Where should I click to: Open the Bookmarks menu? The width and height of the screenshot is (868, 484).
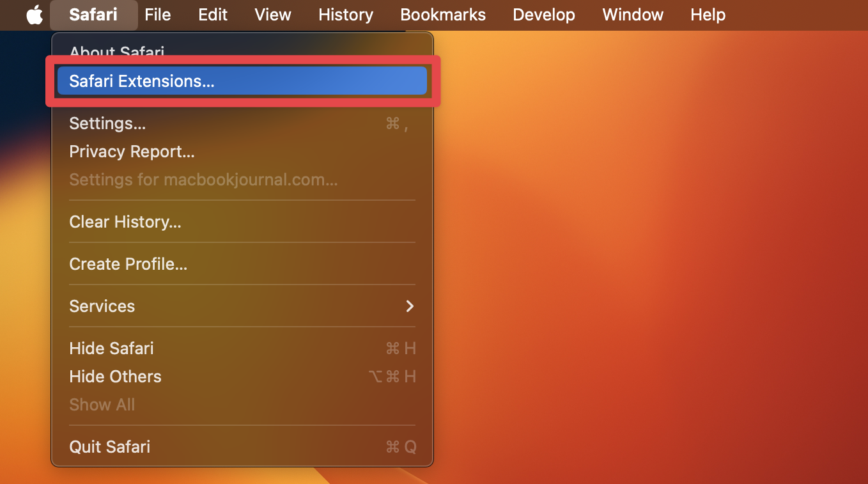click(442, 15)
